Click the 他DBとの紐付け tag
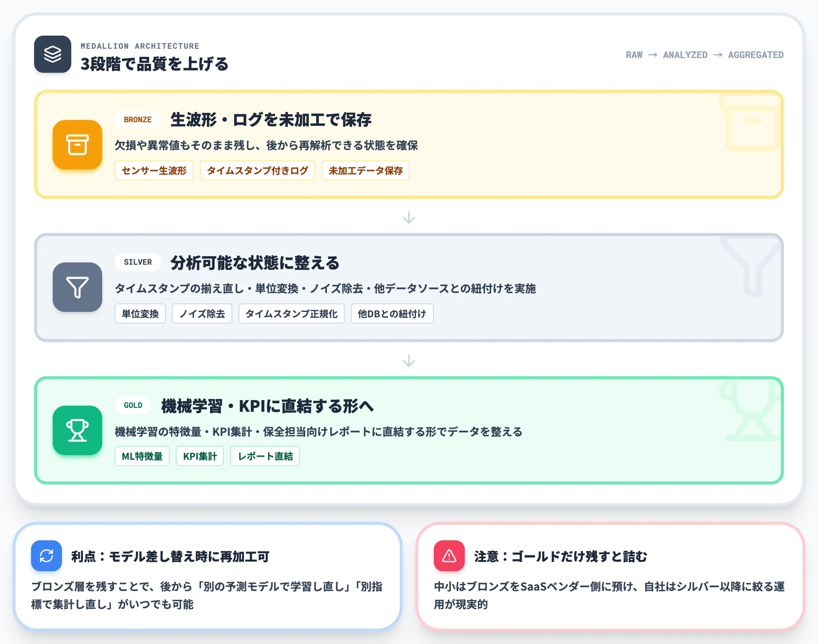 point(392,313)
